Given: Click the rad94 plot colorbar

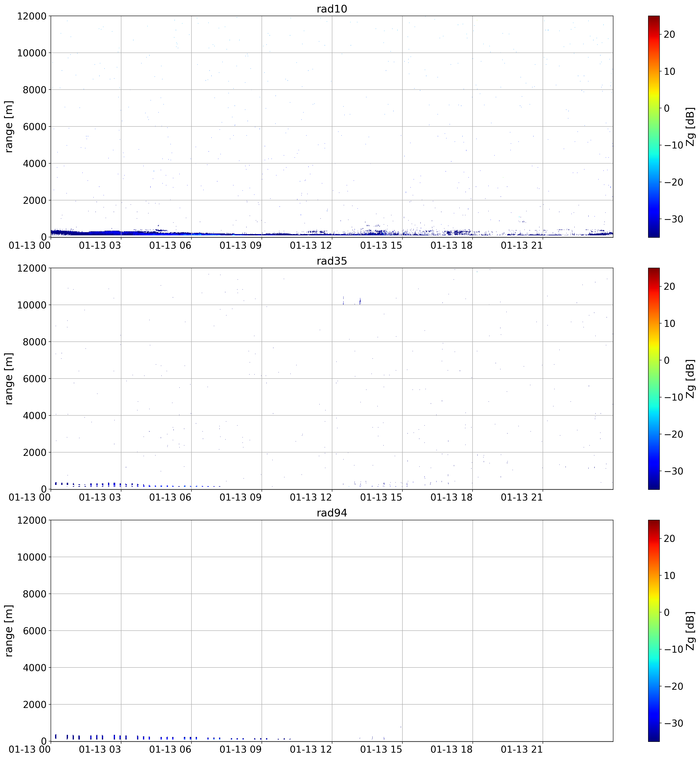Looking at the screenshot, I should click(654, 631).
